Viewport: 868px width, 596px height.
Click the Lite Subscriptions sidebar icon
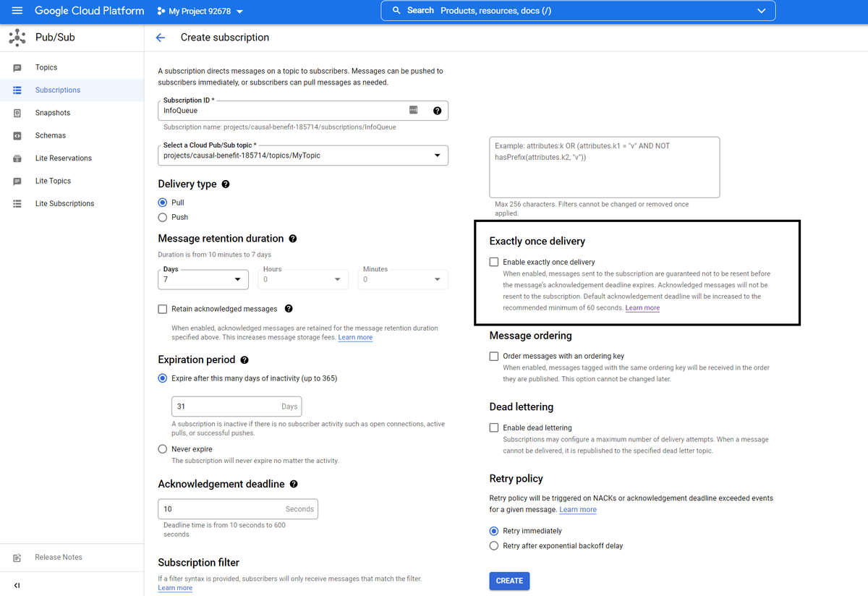pyautogui.click(x=17, y=204)
